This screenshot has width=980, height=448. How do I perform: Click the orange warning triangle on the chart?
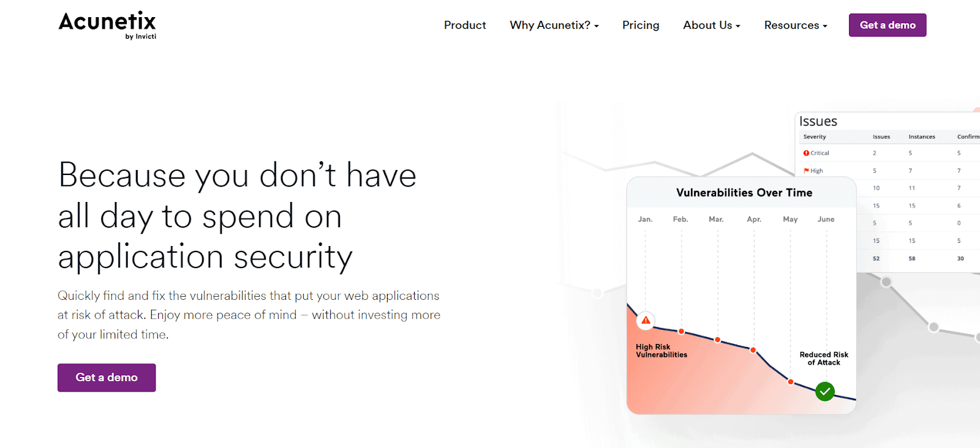[645, 320]
